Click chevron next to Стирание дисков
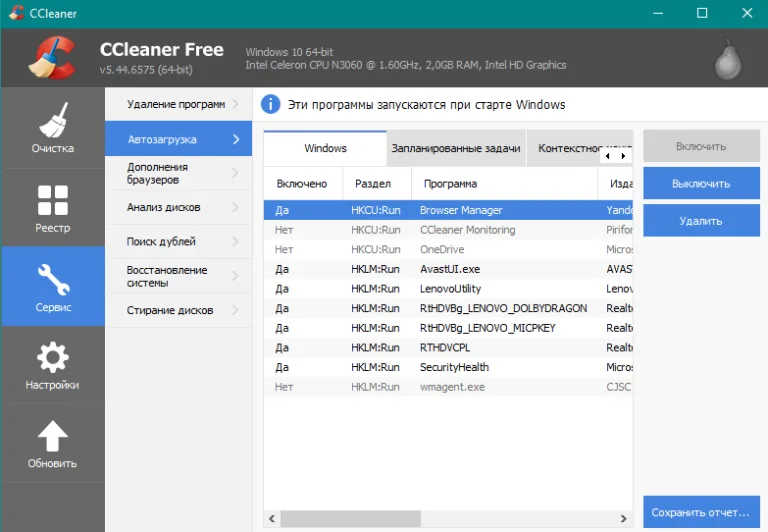This screenshot has height=532, width=768. pyautogui.click(x=236, y=310)
